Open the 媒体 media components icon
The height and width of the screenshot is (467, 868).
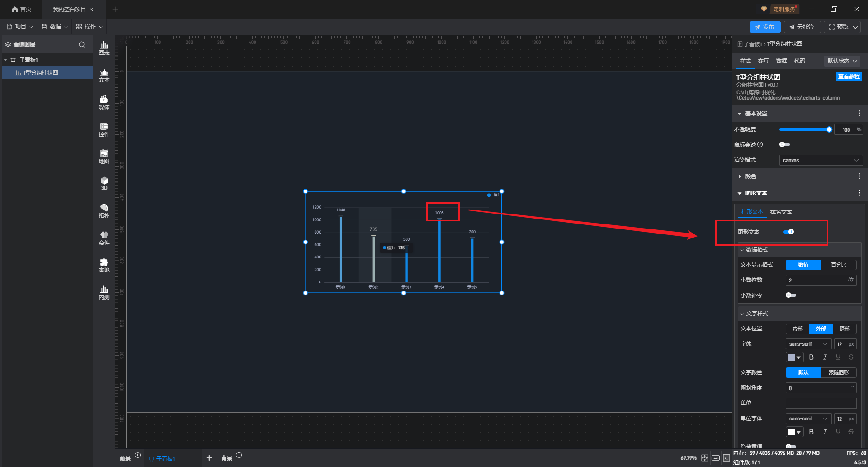(x=104, y=102)
